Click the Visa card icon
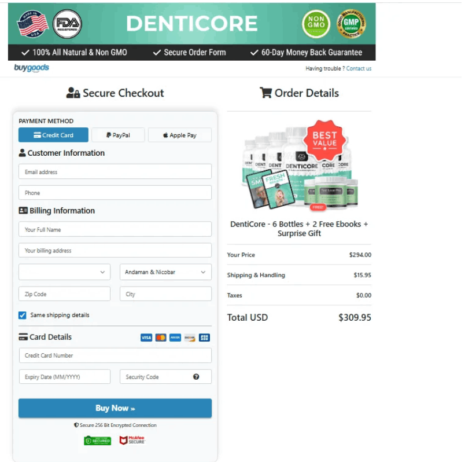This screenshot has height=462, width=476. pyautogui.click(x=146, y=337)
